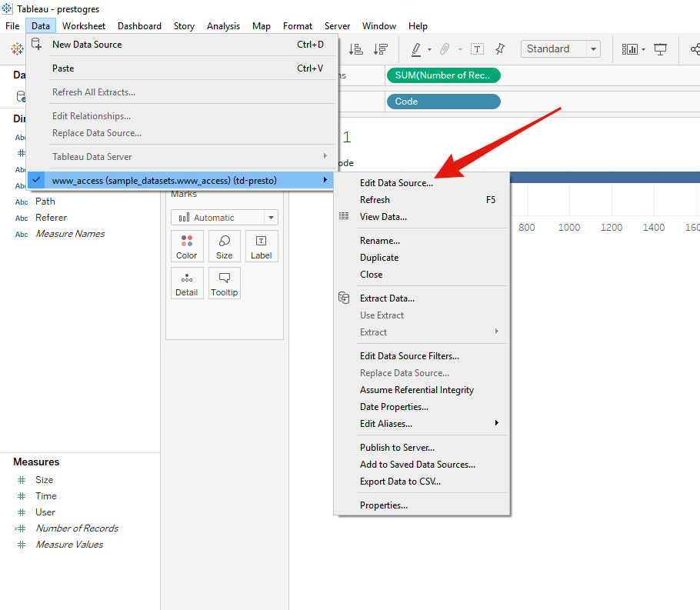Open the Standard view size dropdown
Screen dimensions: 700x610
tap(593, 48)
